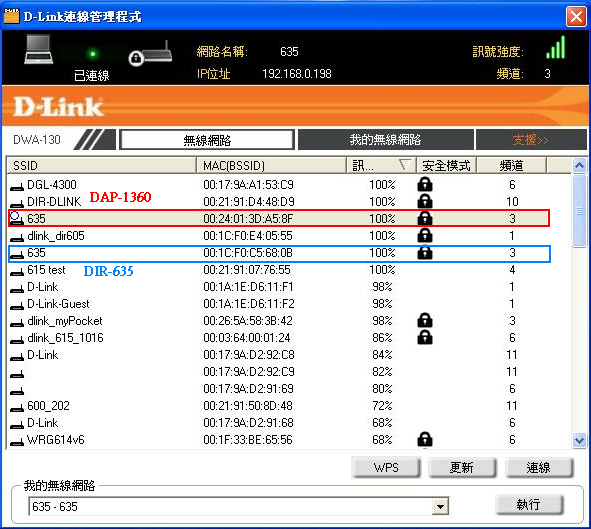Select the WRG614v6 network

[279, 440]
